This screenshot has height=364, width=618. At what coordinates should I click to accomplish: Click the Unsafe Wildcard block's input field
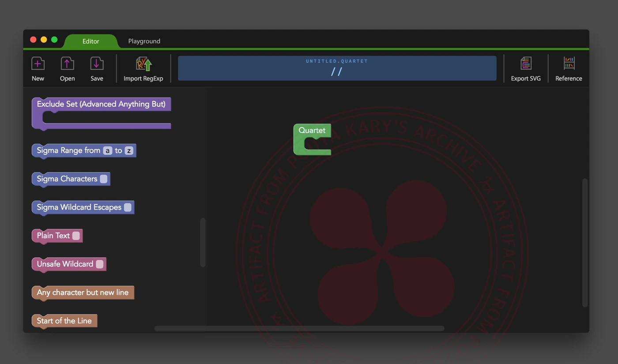click(100, 264)
